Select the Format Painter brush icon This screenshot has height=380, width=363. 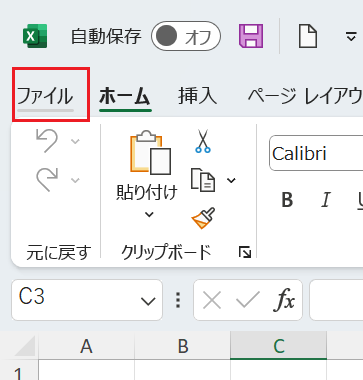(203, 218)
